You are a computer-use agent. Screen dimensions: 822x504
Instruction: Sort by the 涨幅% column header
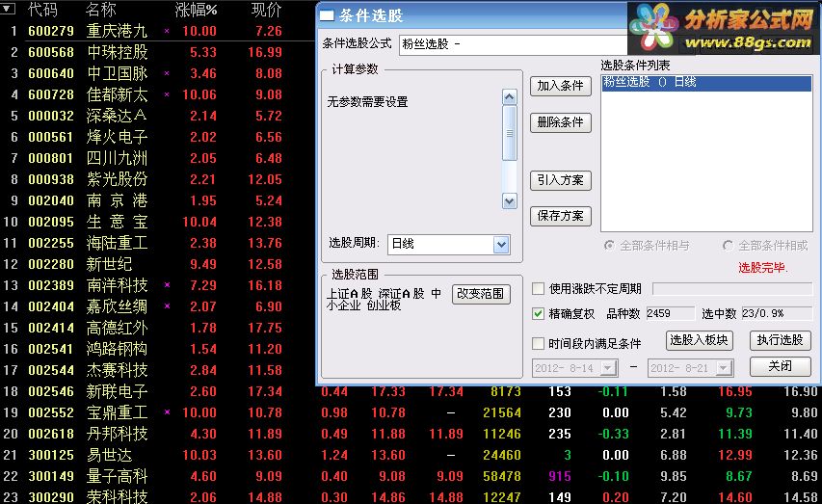[196, 10]
